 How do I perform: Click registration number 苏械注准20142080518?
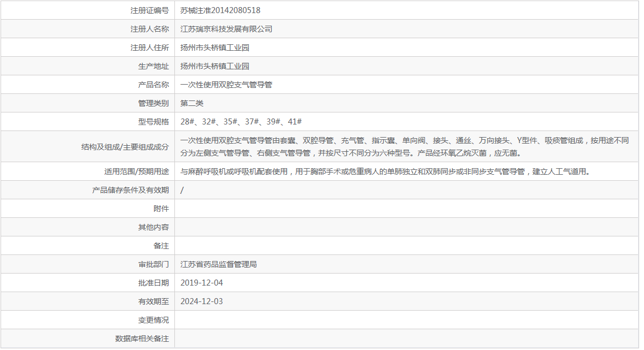point(220,11)
